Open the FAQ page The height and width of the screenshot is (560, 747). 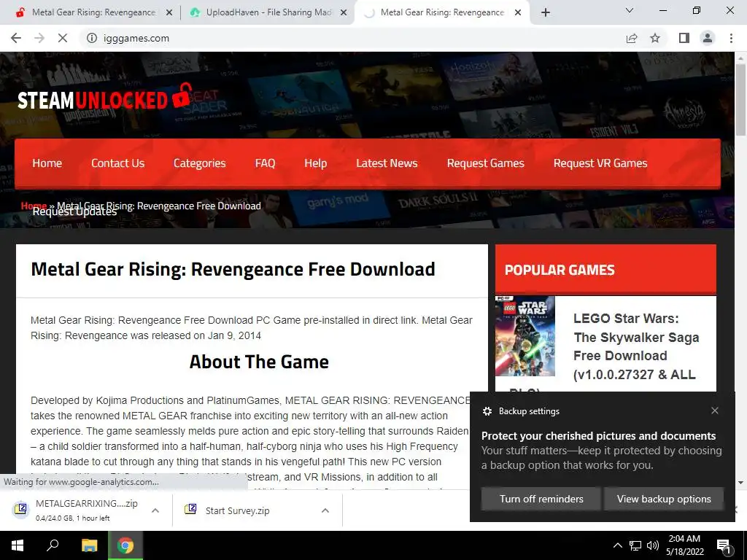(265, 163)
